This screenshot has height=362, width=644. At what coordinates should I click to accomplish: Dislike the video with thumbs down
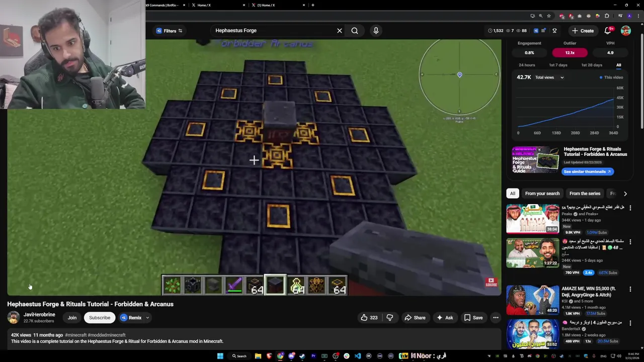click(390, 318)
